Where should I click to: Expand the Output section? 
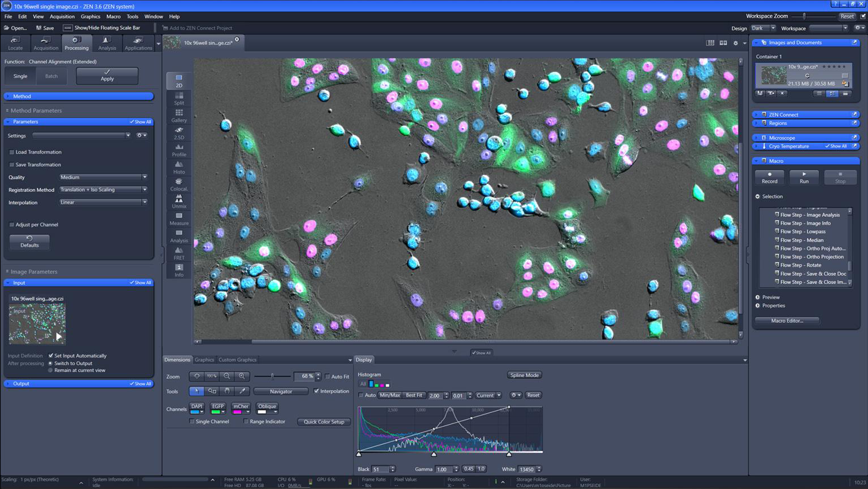78,383
